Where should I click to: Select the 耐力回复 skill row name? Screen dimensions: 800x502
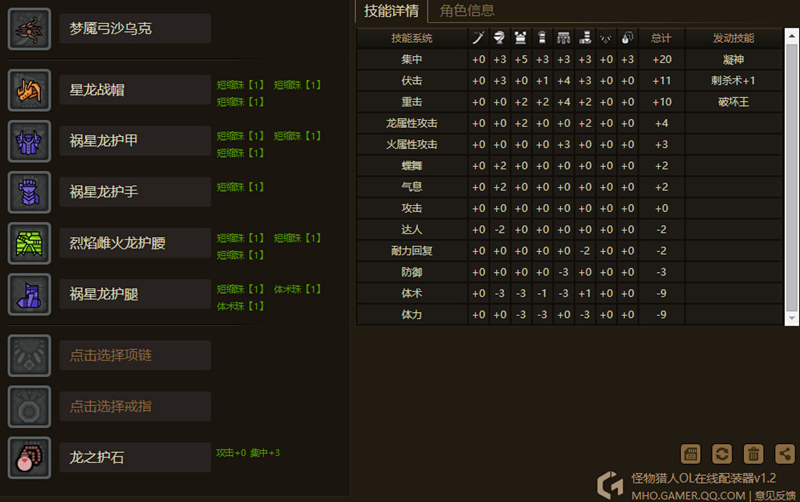(412, 251)
